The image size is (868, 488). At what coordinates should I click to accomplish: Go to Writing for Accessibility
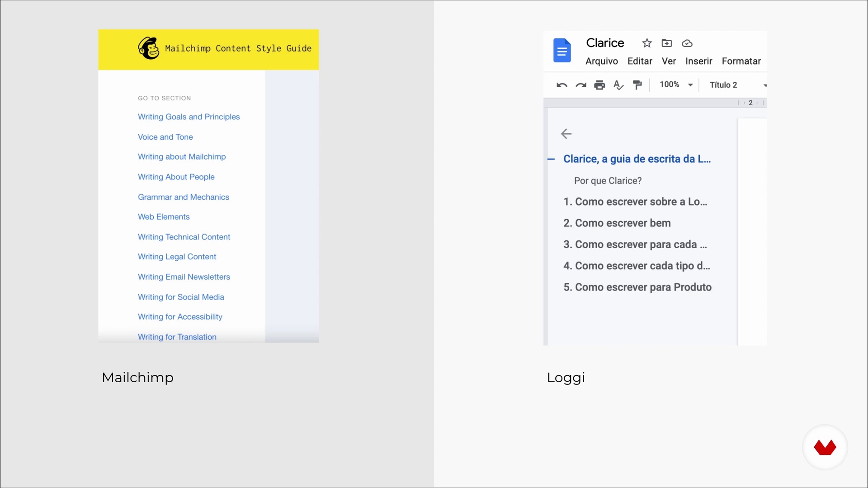point(180,317)
